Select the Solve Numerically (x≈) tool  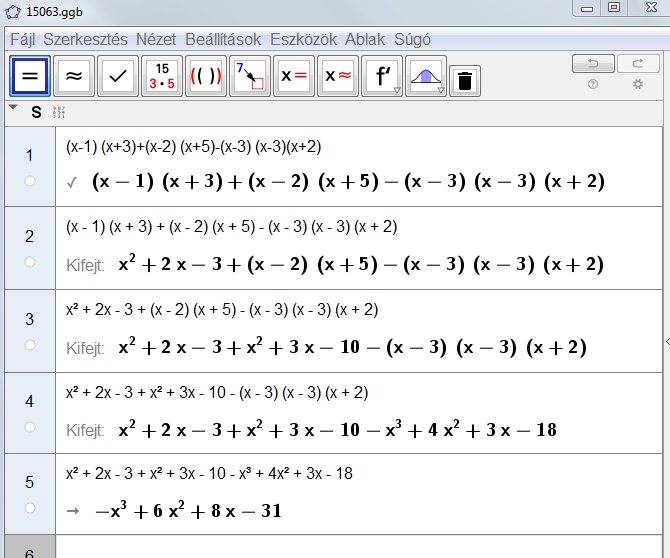tap(338, 76)
